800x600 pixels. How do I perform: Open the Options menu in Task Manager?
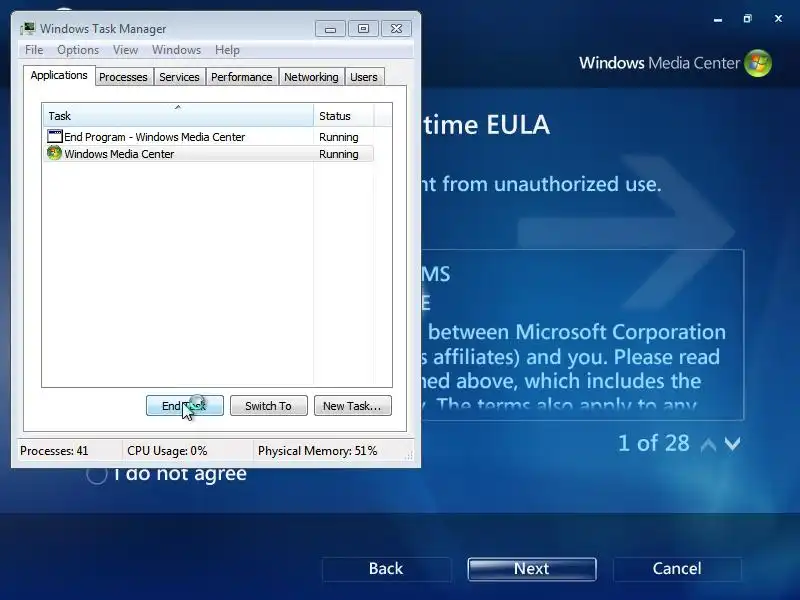click(x=78, y=50)
